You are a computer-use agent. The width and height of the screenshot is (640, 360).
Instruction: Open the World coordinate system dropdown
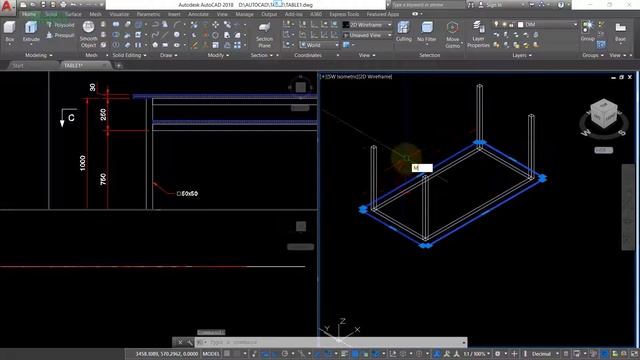(320, 45)
